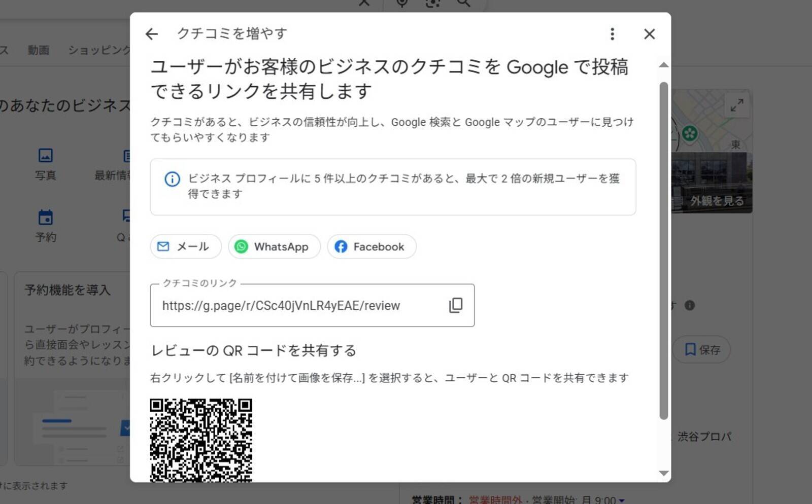This screenshot has height=504, width=812.
Task: Click the info icon beside the background panel
Action: 690,305
